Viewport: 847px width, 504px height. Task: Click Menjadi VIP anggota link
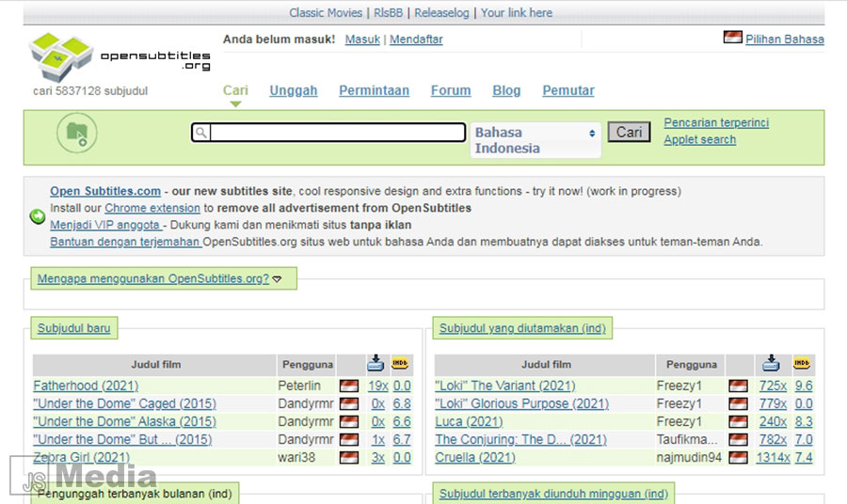105,225
